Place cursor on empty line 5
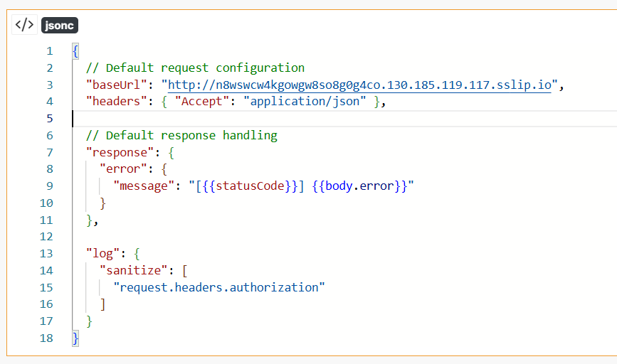 [344, 119]
